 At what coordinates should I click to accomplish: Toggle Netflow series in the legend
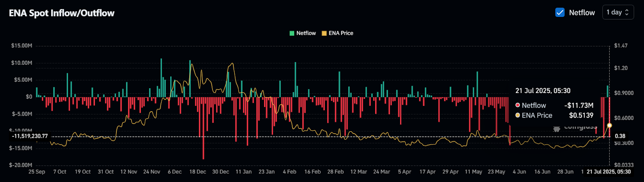[x=303, y=33]
